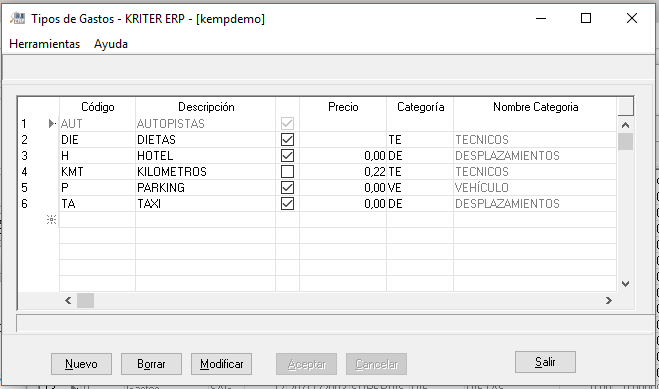Click the horizontal scrollbar left arrow

[x=68, y=300]
